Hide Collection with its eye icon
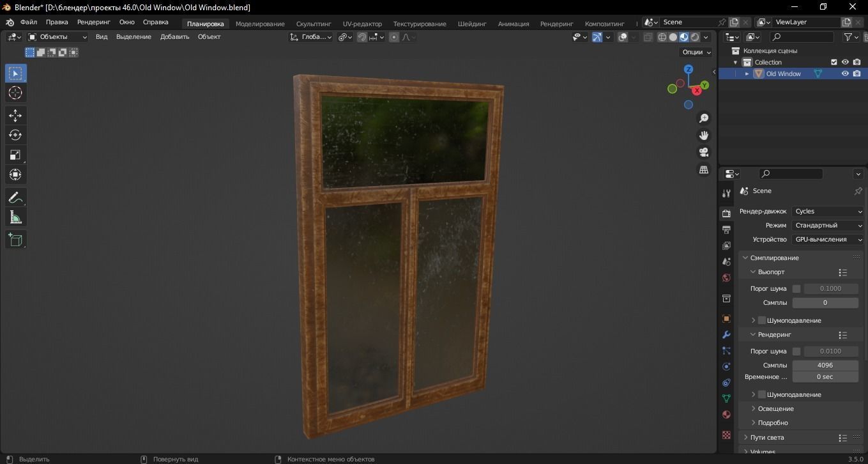 [x=845, y=62]
